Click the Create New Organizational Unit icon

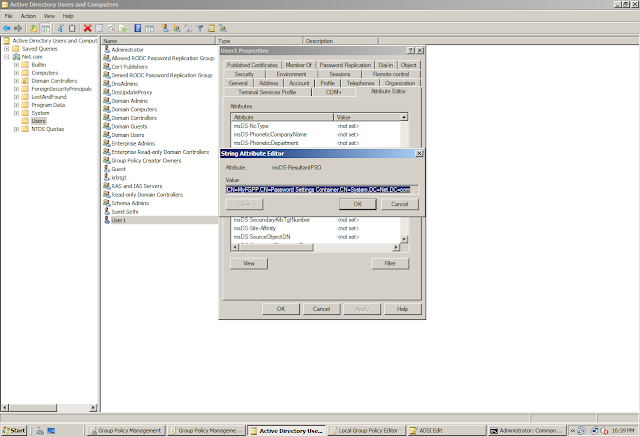coord(188,28)
